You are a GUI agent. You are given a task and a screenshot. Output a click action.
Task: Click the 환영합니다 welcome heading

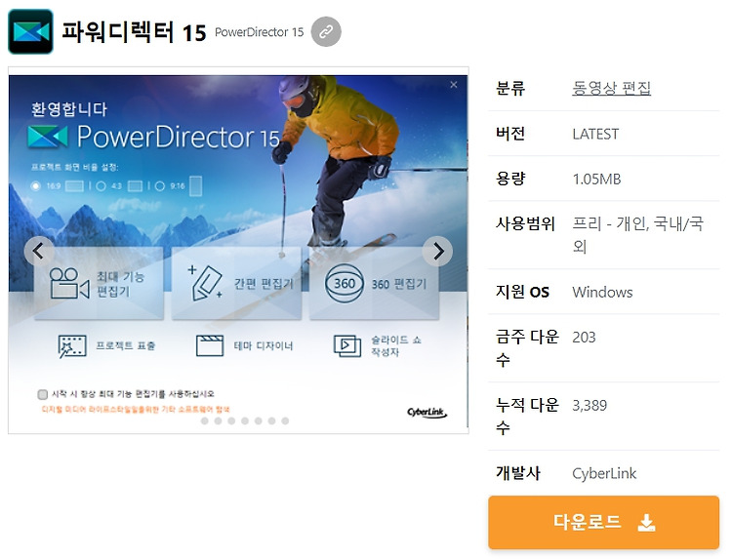point(69,109)
